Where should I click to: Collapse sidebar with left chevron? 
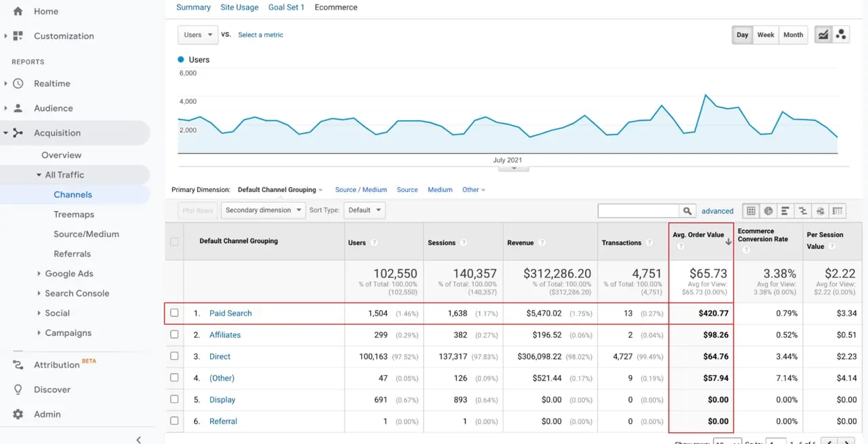(x=139, y=439)
